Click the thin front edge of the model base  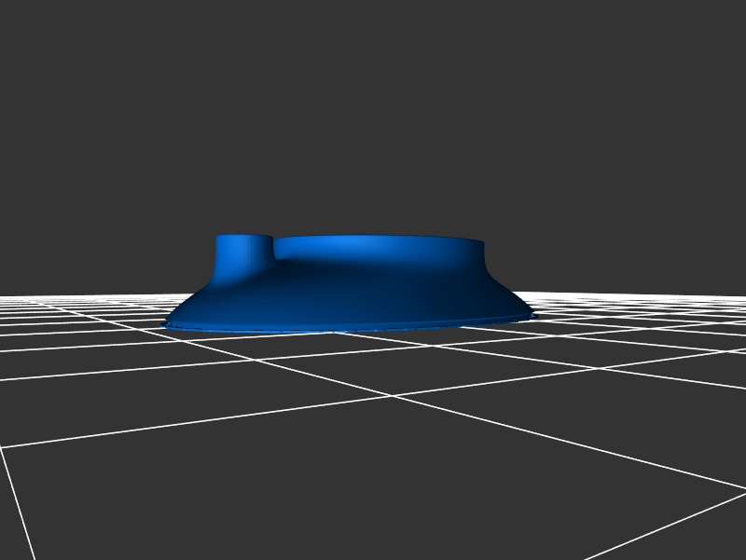345,329
